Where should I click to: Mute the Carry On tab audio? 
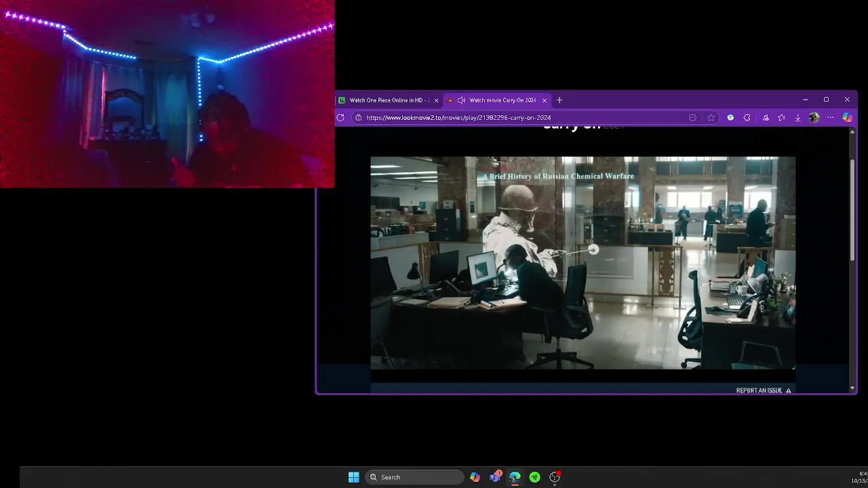[x=461, y=100]
